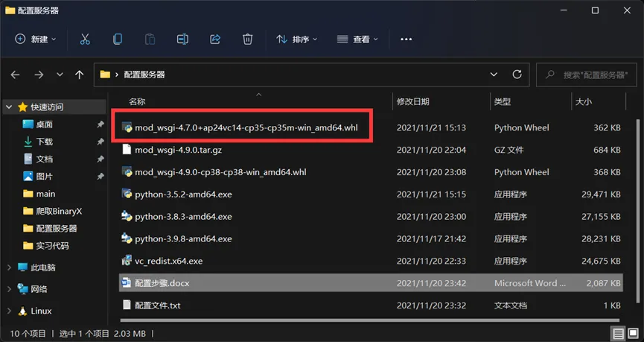
Task: Expand the 此电脑 tree node
Action: click(x=9, y=267)
